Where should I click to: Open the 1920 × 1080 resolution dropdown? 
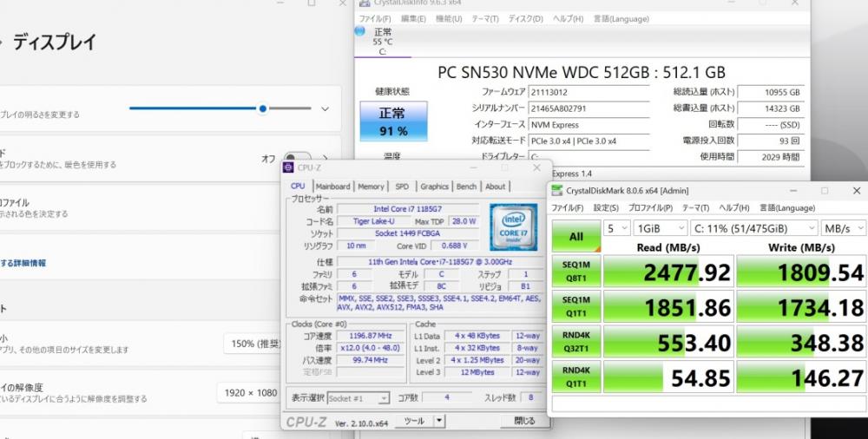[250, 393]
